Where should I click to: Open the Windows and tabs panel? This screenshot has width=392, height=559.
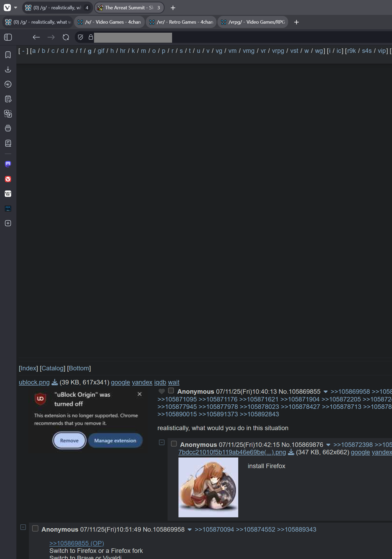8,128
